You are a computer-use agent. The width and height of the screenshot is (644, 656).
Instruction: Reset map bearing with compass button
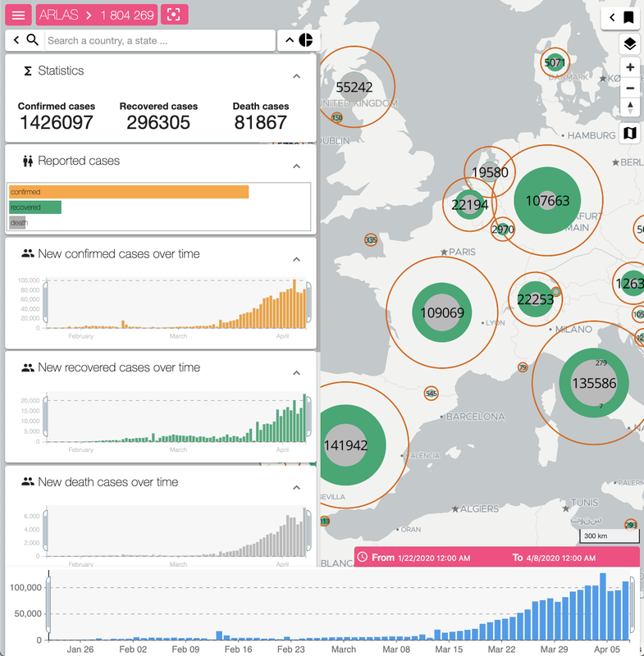pyautogui.click(x=630, y=107)
